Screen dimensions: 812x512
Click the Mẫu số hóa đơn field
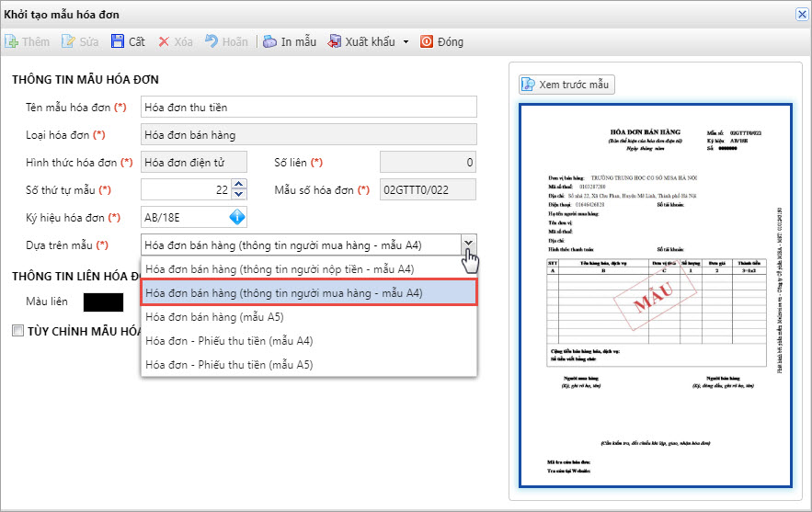click(x=428, y=189)
